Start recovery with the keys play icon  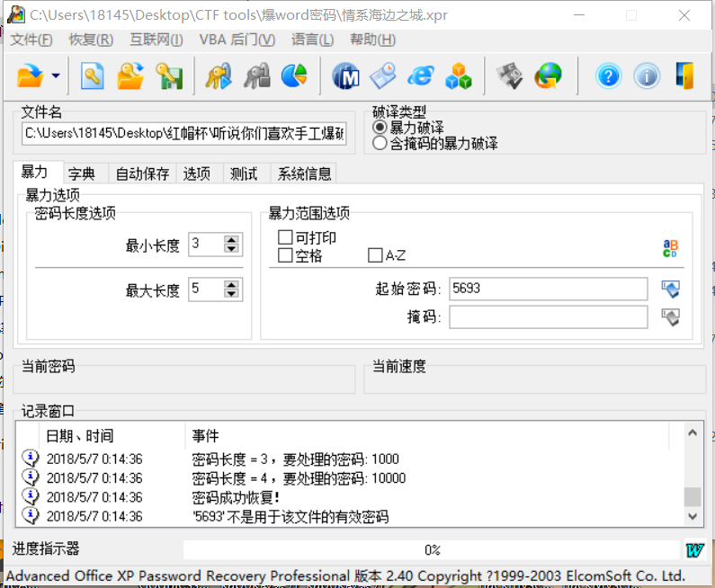[219, 76]
